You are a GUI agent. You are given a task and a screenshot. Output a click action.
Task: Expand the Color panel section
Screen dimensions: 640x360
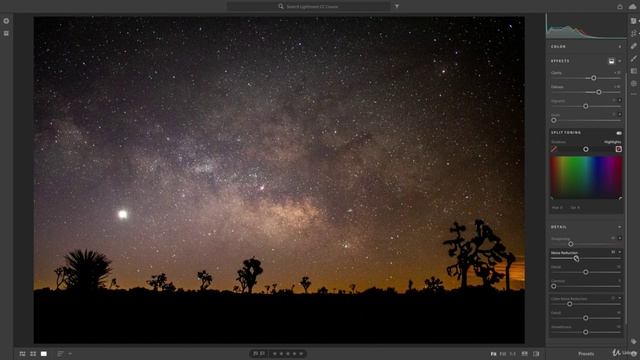point(620,47)
